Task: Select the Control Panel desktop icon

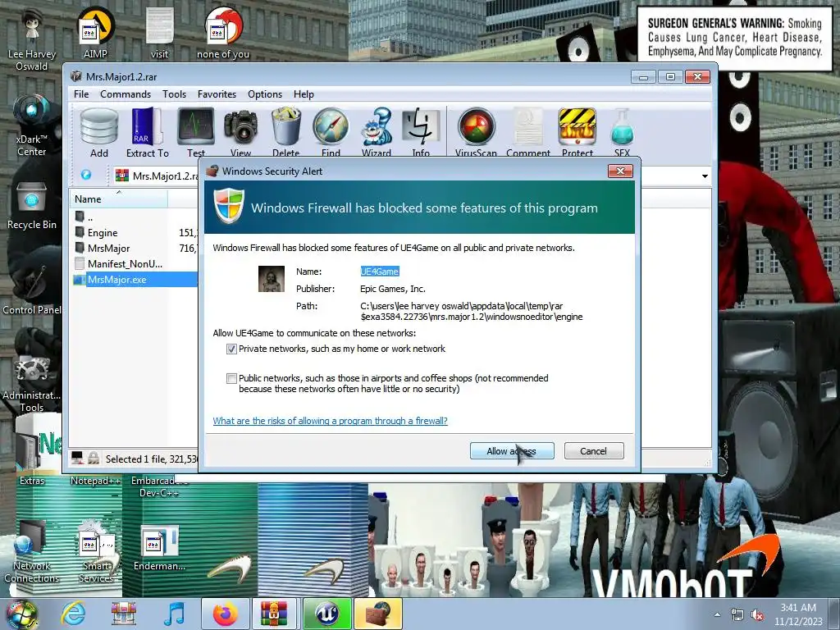Action: (32, 290)
